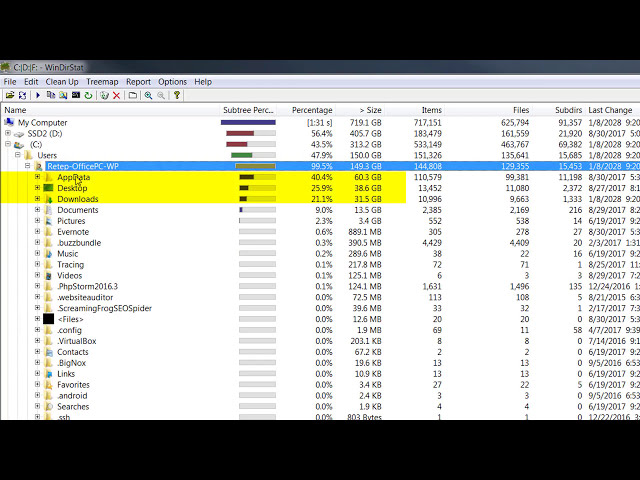
Task: Click the red X permanent delete icon
Action: (x=117, y=95)
